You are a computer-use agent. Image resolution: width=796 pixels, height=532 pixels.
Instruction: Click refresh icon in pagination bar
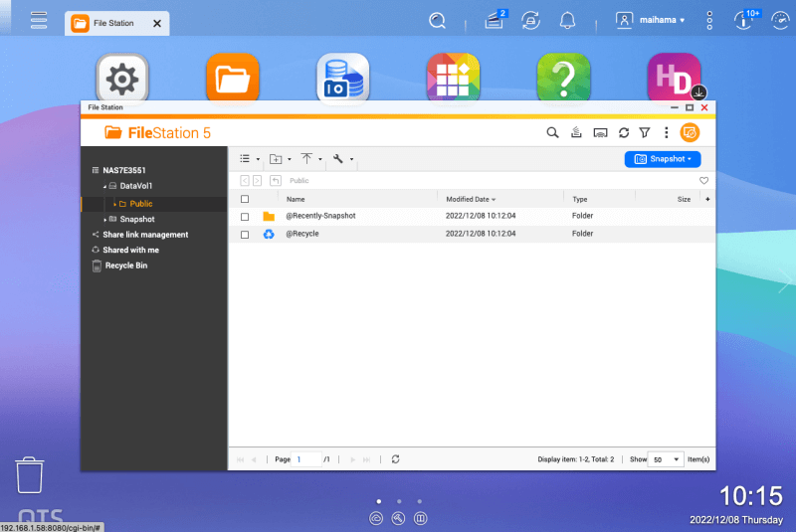[x=395, y=459]
